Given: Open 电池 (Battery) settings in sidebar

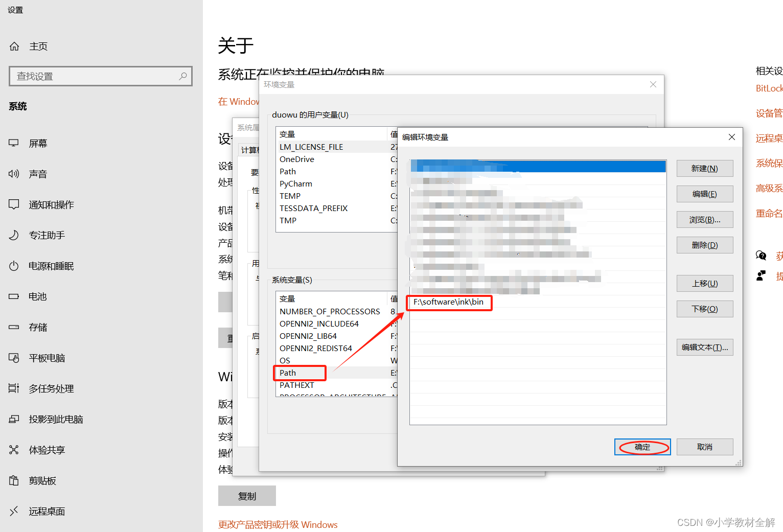Looking at the screenshot, I should 37,296.
